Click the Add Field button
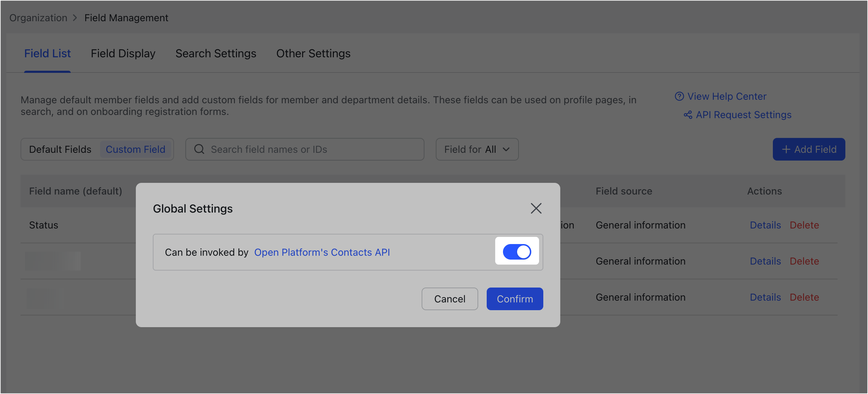 coord(809,149)
